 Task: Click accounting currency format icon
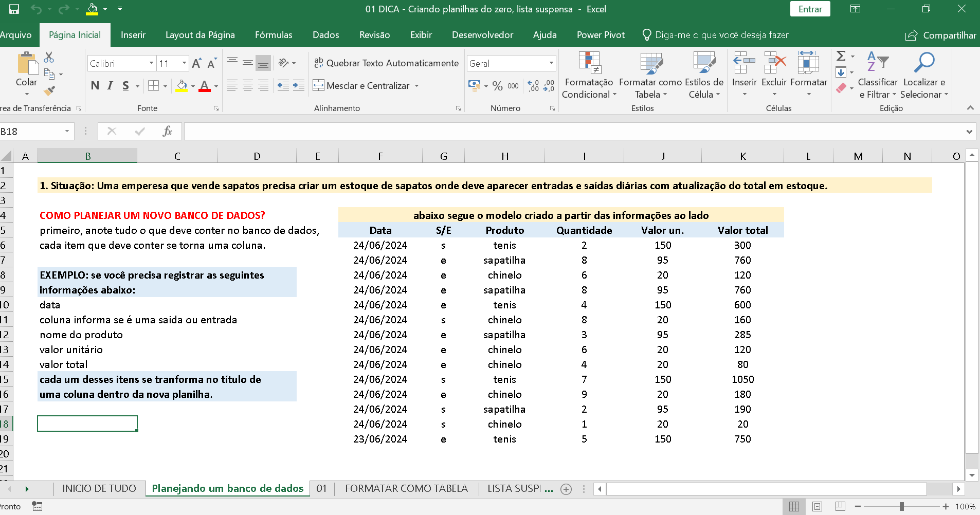click(x=474, y=85)
